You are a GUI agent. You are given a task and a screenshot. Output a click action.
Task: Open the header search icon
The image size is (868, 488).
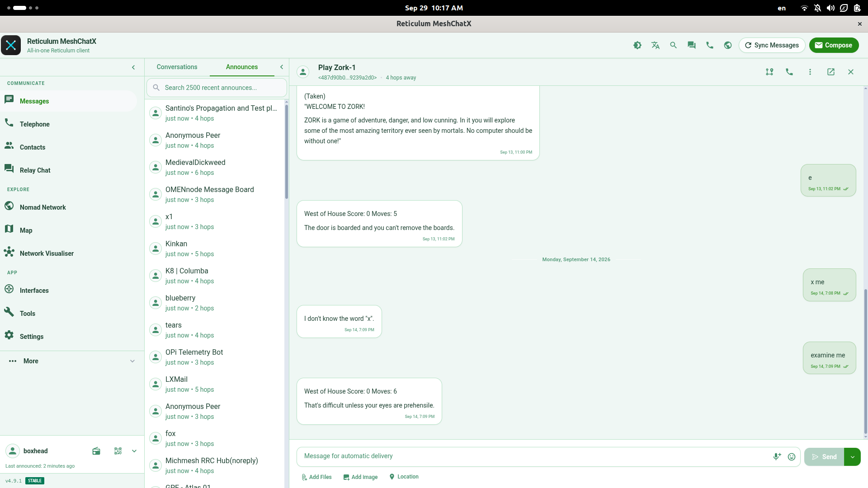pyautogui.click(x=674, y=45)
